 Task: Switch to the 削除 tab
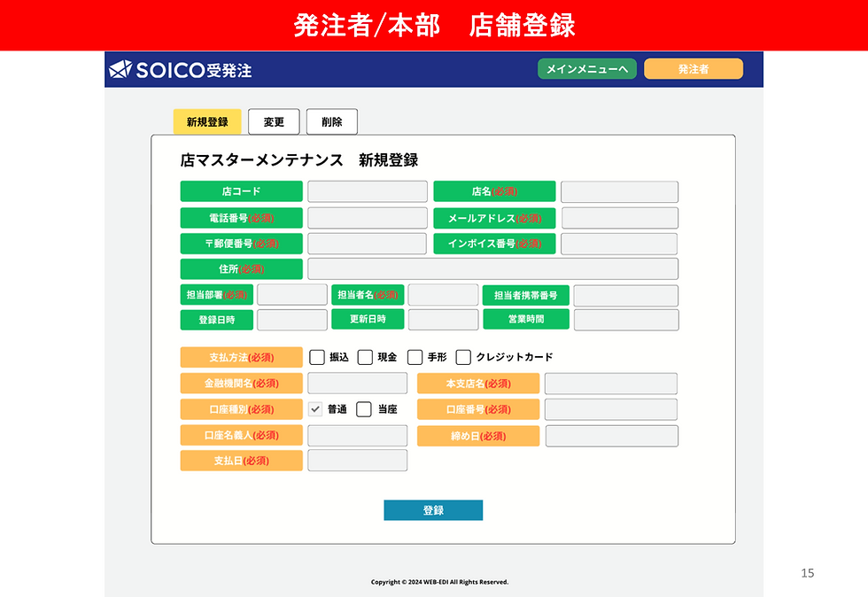(x=331, y=121)
